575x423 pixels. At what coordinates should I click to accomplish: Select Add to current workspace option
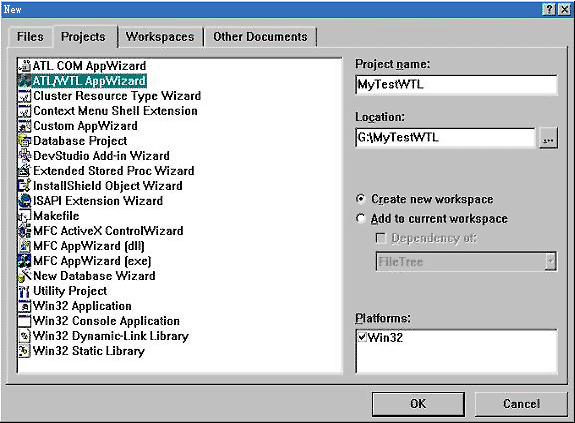[361, 219]
